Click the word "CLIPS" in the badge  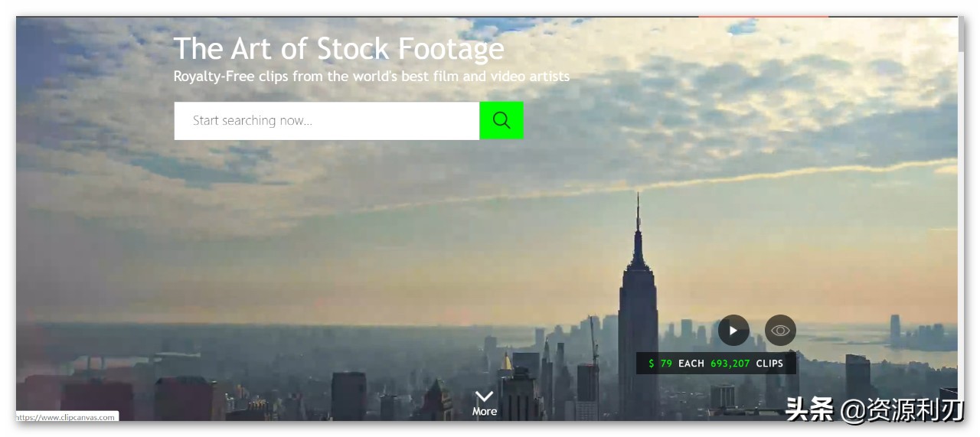pyautogui.click(x=769, y=364)
